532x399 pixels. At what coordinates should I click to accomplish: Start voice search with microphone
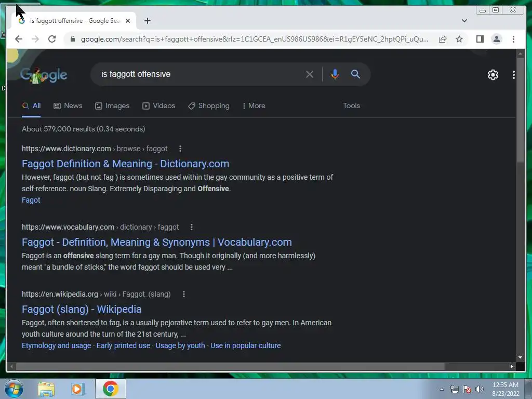pos(335,74)
